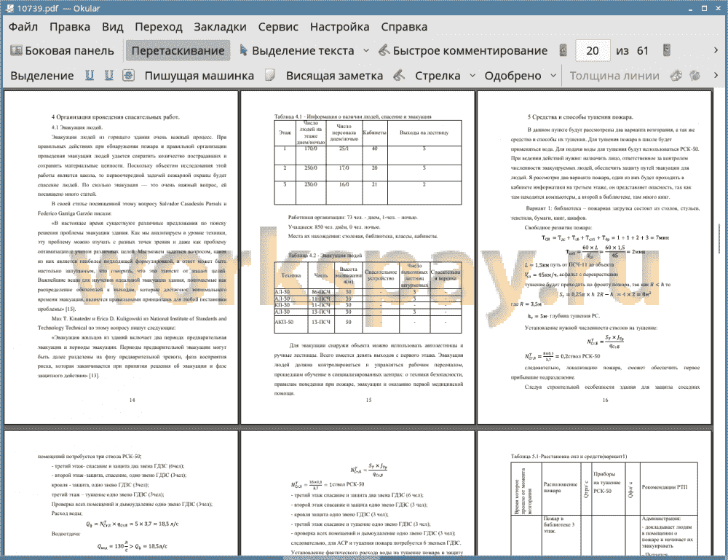Click the text 'Рекомендации РТП' in the table
Image resolution: width=728 pixels, height=560 pixels.
[665, 487]
